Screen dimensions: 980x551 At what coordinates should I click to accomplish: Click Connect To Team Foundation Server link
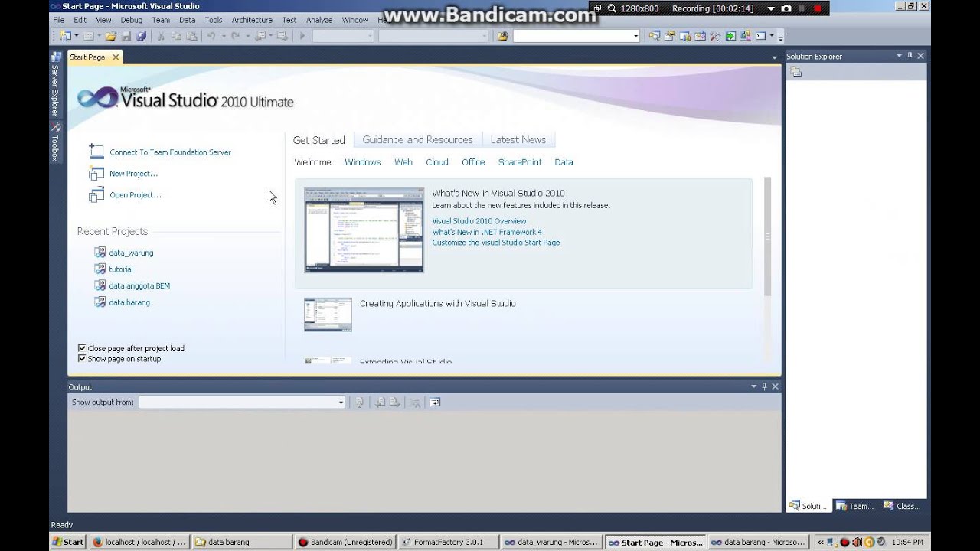(170, 152)
